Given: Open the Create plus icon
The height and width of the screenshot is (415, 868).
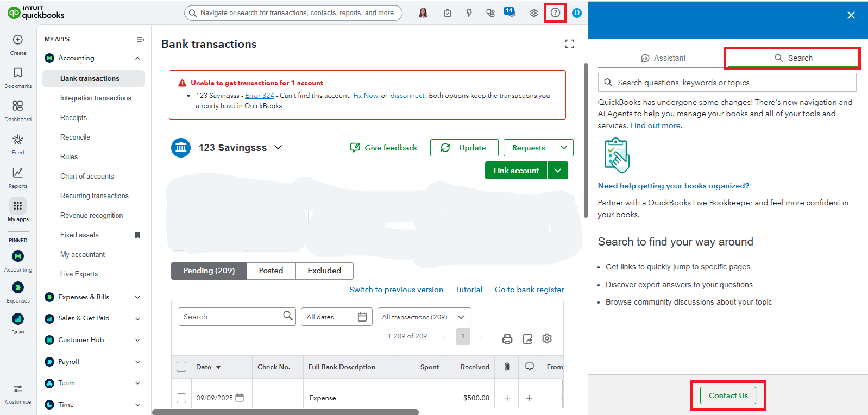Looking at the screenshot, I should [18, 40].
